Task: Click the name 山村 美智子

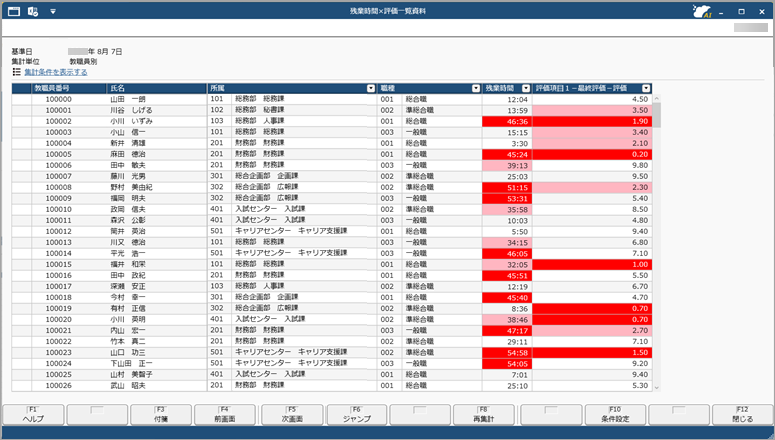Action: (131, 374)
